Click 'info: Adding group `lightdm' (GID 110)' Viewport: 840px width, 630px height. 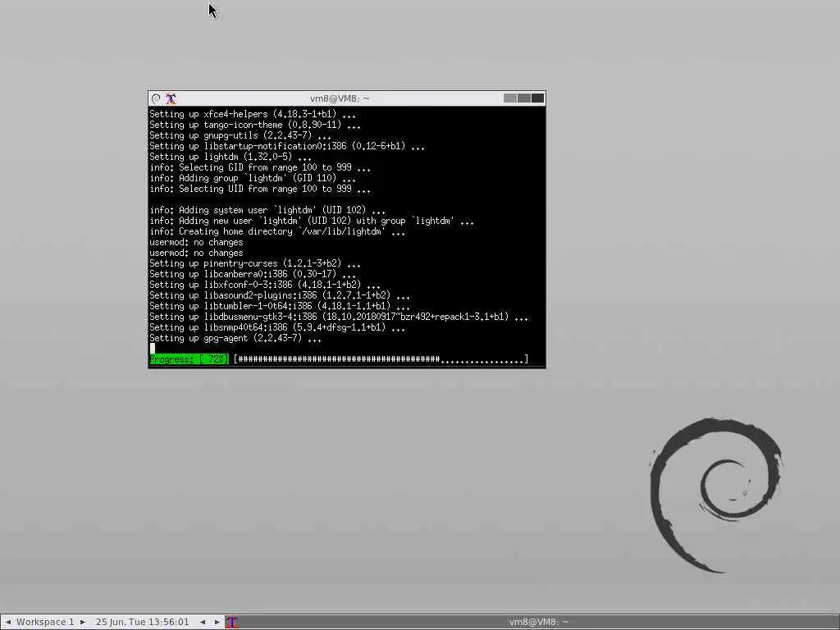(x=253, y=178)
